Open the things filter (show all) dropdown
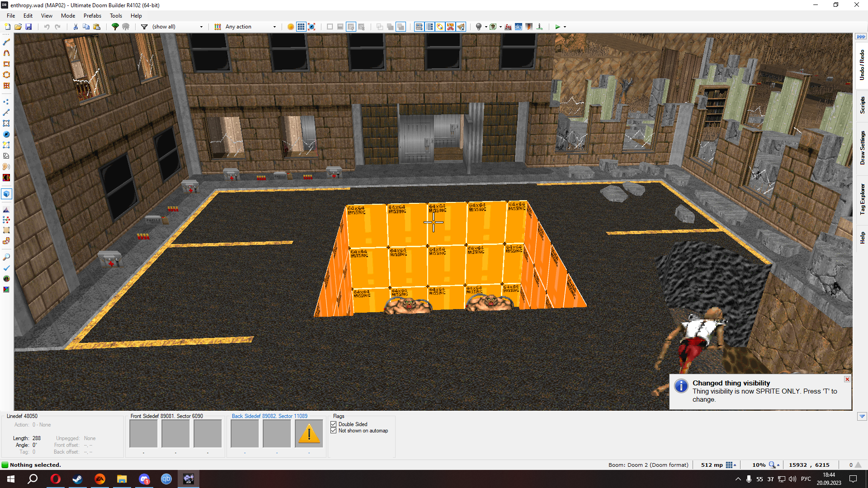This screenshot has width=868, height=488. tap(201, 27)
